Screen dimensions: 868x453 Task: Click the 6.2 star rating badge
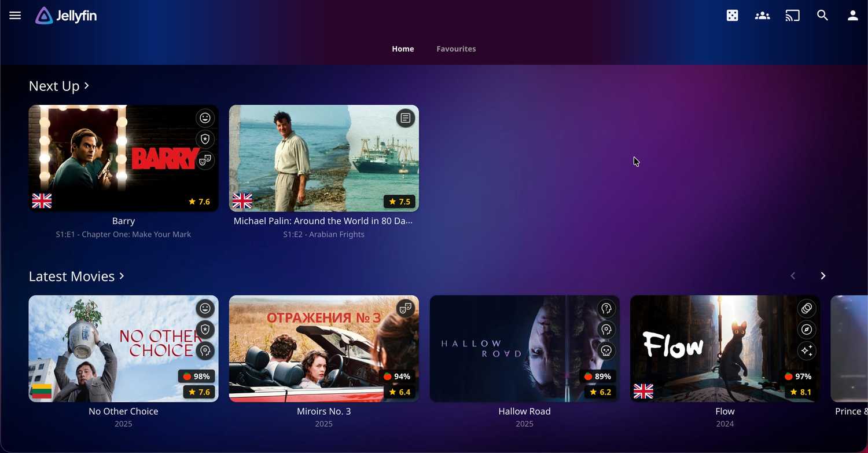point(600,392)
